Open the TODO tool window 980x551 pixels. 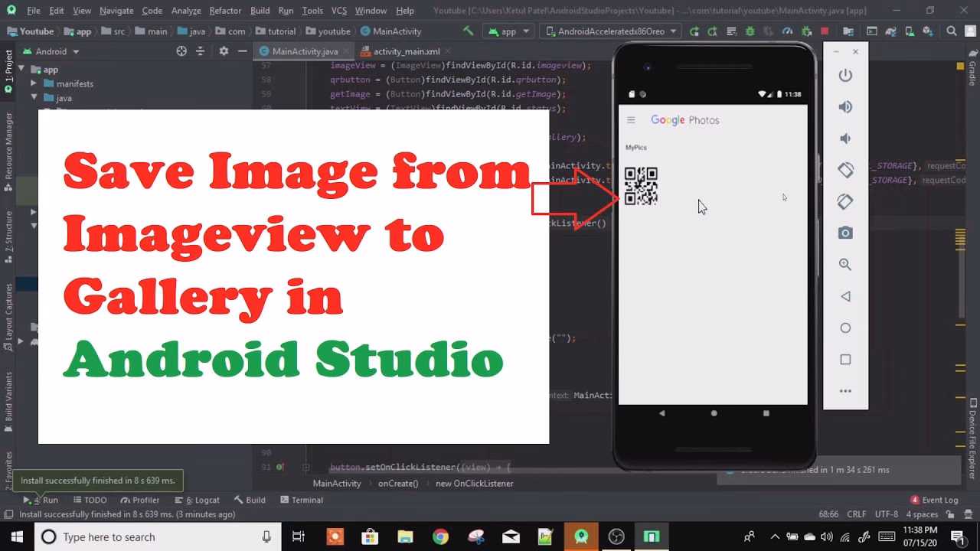(x=90, y=500)
